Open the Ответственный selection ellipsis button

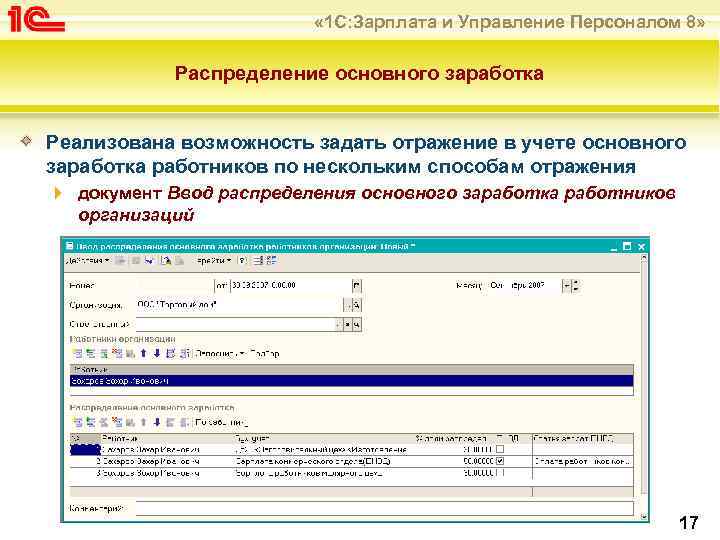point(339,324)
